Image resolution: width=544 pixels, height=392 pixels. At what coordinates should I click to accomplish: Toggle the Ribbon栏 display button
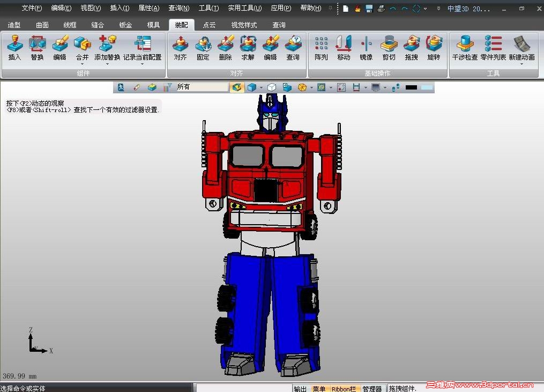[344, 389]
